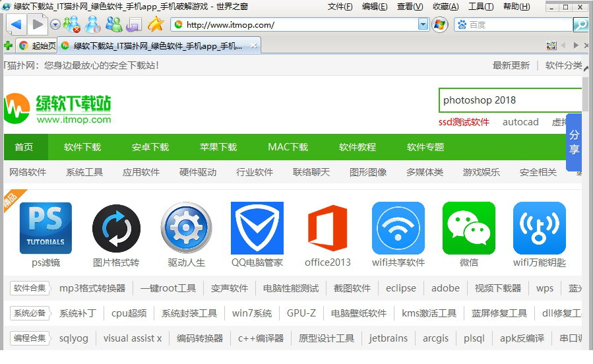Click the purple return-arrow window icon
Viewport: 593px width, 364px height.
[x=134, y=25]
